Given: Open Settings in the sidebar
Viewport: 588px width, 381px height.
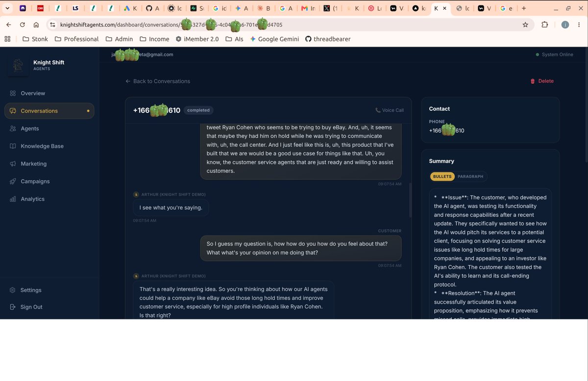Looking at the screenshot, I should pos(49,290).
